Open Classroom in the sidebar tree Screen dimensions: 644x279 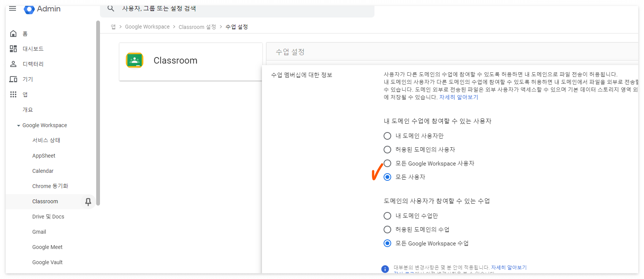[x=45, y=201]
